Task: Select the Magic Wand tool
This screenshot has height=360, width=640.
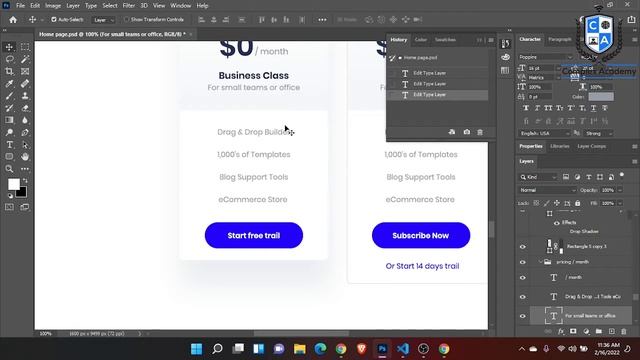Action: coord(25,59)
